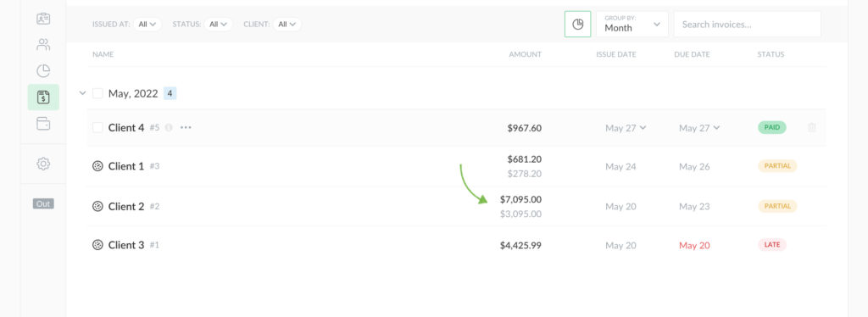Click the PAID status badge

coord(771,127)
